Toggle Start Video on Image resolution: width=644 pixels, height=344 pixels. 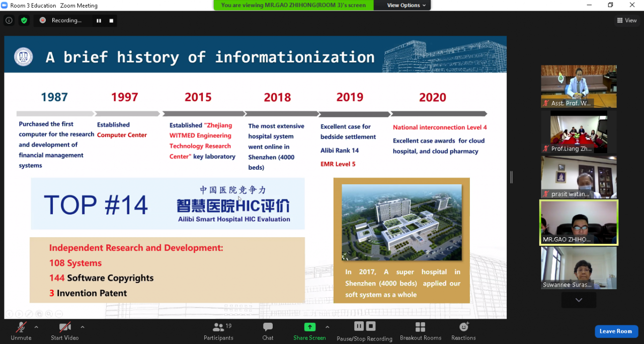point(64,331)
